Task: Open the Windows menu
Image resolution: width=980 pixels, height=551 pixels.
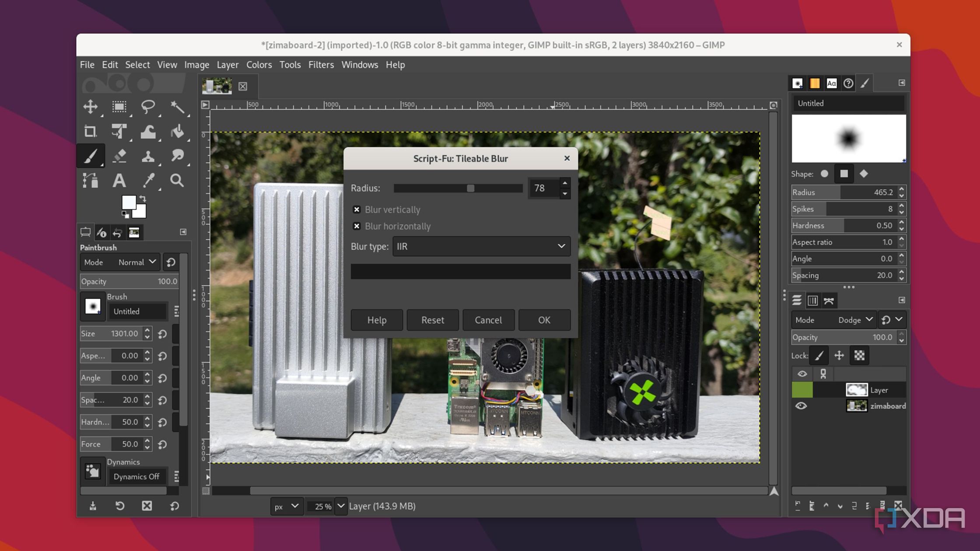Action: coord(360,65)
